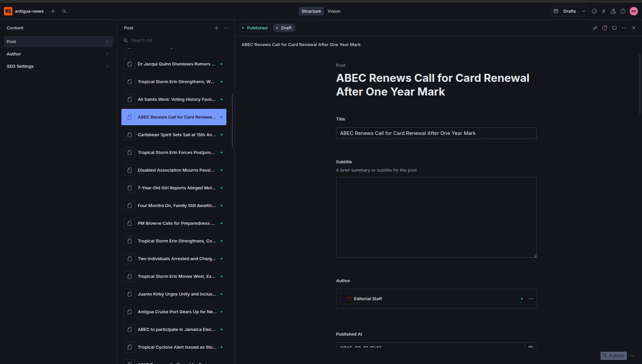
Task: Open the comments icon in document header
Action: 614,28
